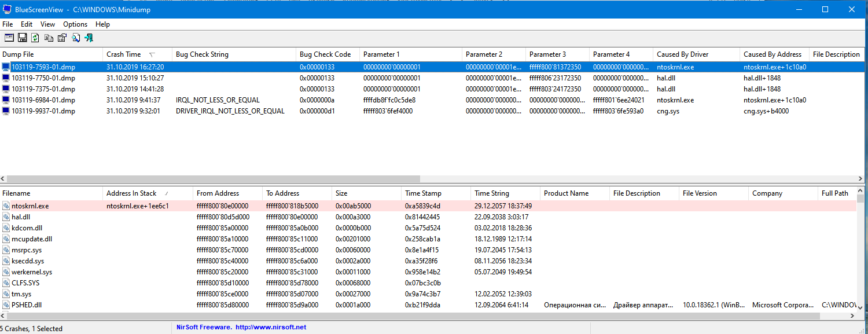This screenshot has width=868, height=334.
Task: Click the icon beside 103119-9937-01.dmp
Action: (x=6, y=111)
